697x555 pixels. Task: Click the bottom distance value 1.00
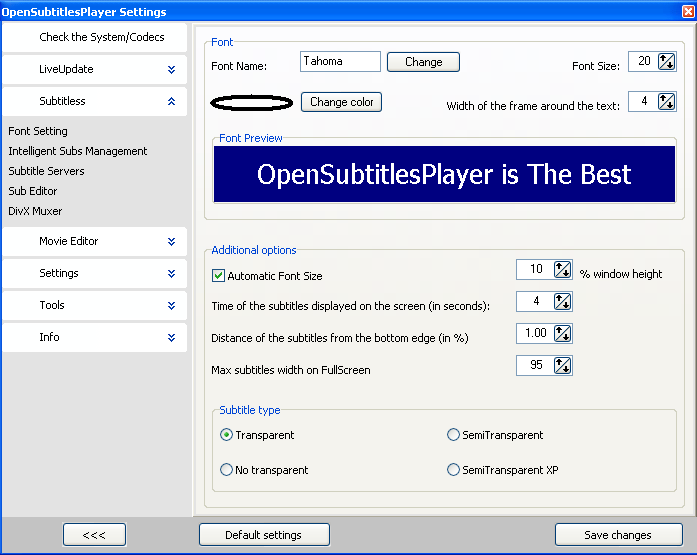coord(536,333)
